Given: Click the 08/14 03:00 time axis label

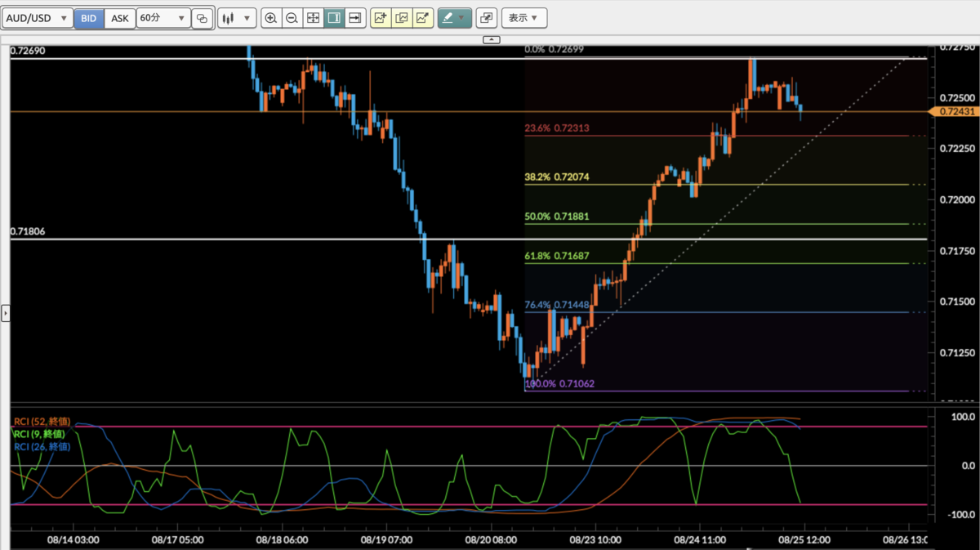Looking at the screenshot, I should (x=73, y=540).
